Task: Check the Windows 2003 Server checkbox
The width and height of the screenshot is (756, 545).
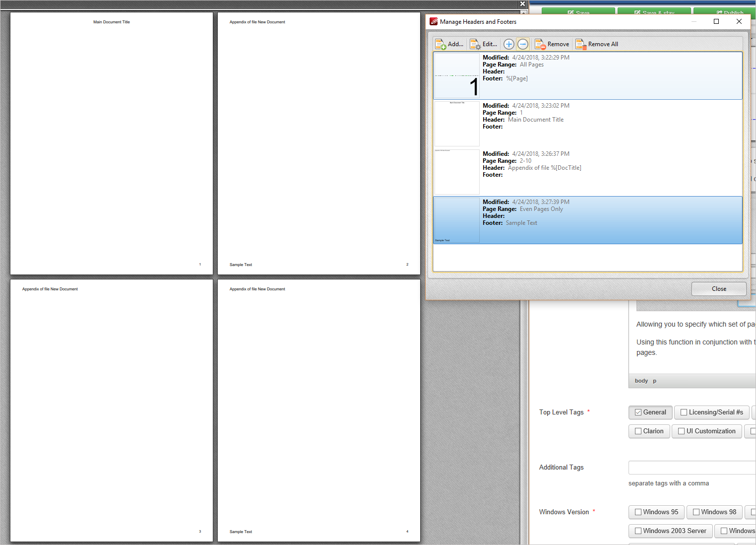Action: click(637, 531)
